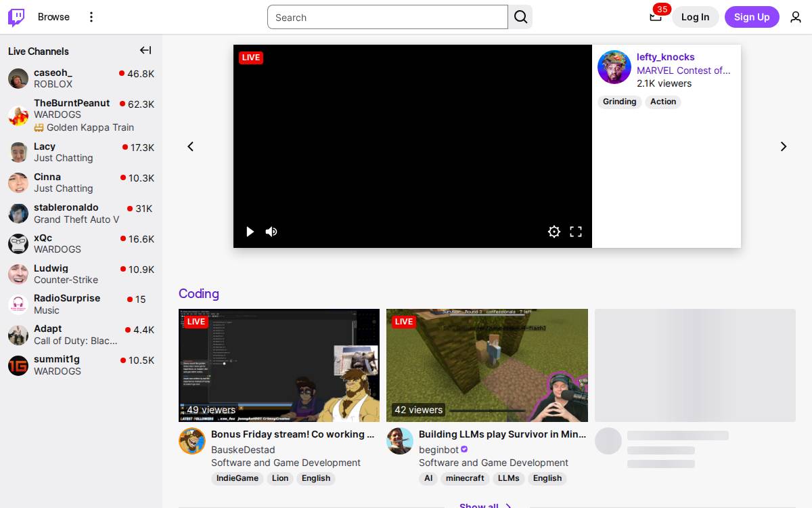
Task: Open Bonus Friday stream title
Action: coord(293,434)
